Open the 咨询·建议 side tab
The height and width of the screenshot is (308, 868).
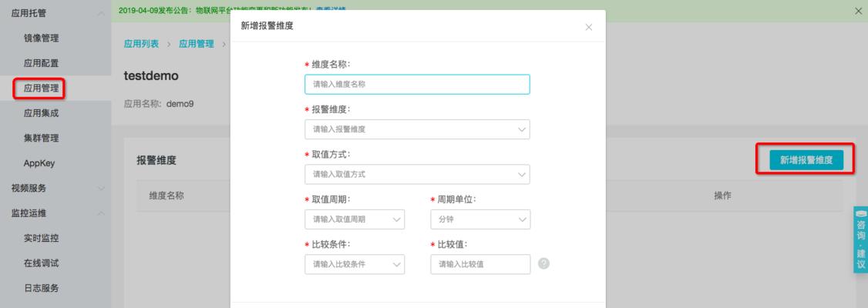(x=861, y=239)
